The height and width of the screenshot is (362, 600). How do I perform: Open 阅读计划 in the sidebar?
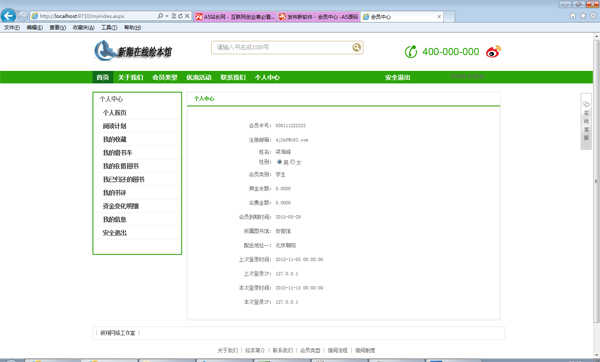[x=114, y=126]
